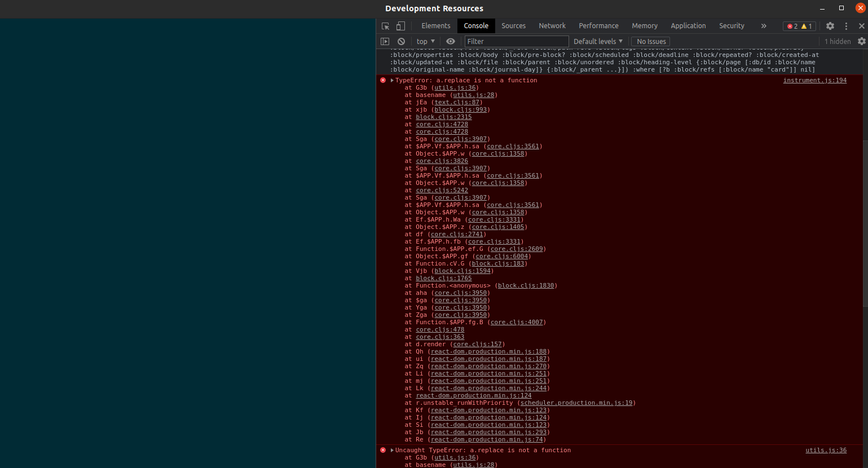Click the warning count badge showing 1

(x=807, y=26)
